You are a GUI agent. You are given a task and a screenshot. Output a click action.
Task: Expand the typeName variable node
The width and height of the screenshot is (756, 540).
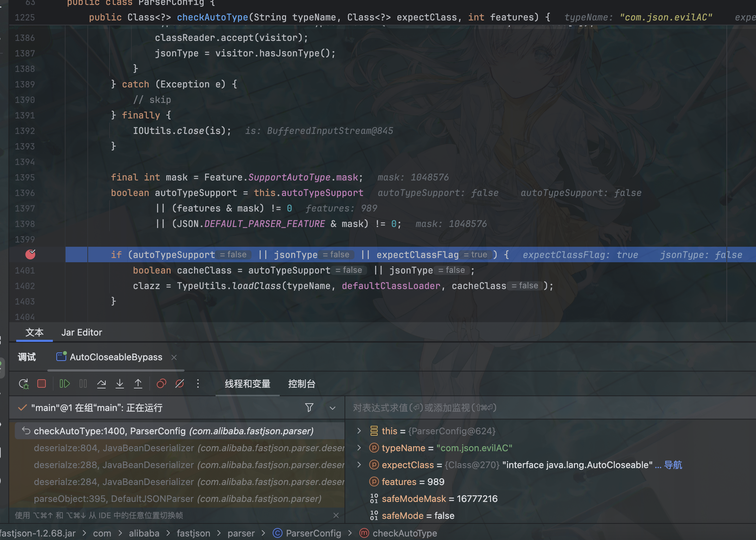pos(359,448)
